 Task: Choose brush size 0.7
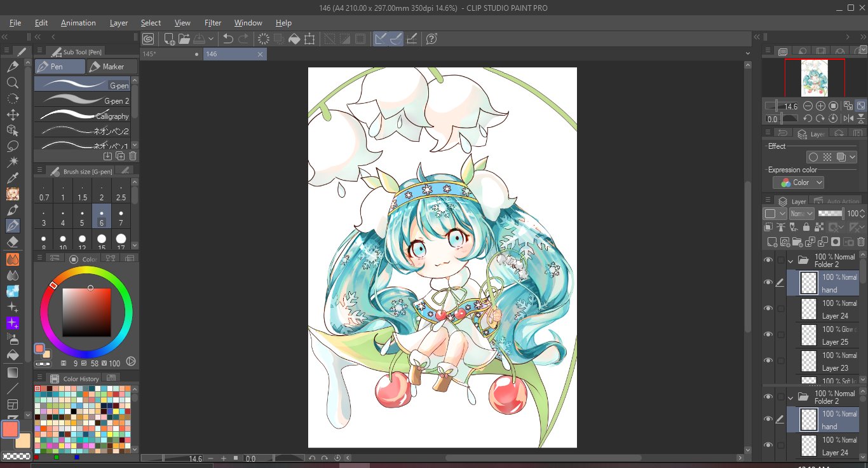(44, 192)
